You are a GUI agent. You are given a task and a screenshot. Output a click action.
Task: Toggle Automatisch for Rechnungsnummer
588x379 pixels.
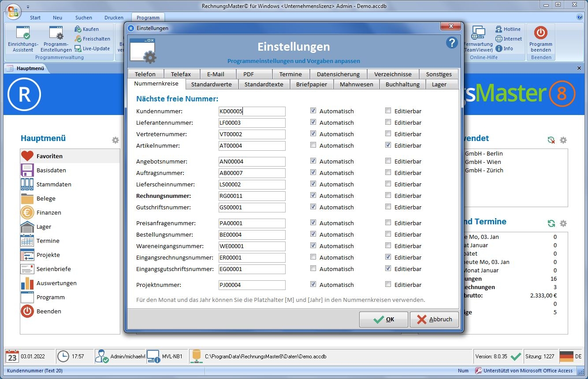[313, 196]
